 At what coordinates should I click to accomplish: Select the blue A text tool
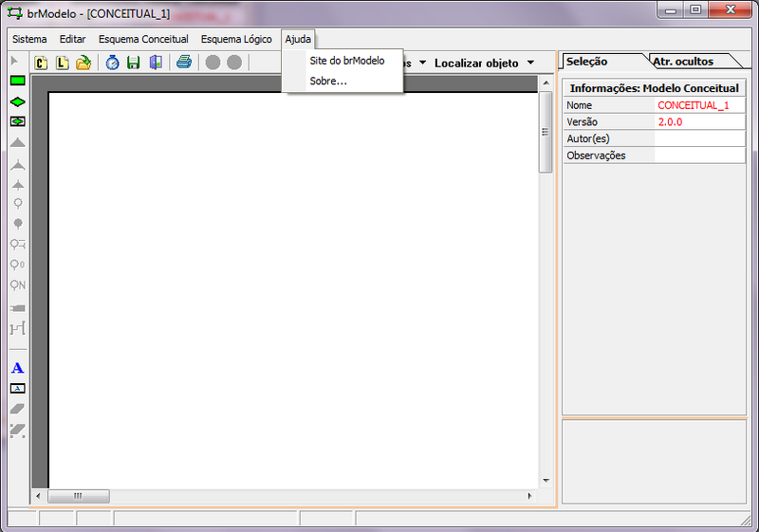17,368
